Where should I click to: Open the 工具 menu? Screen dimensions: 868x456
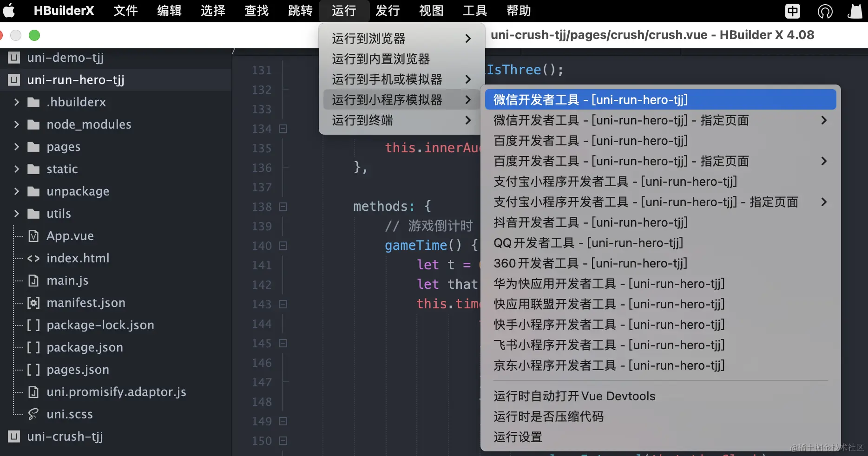pyautogui.click(x=475, y=11)
